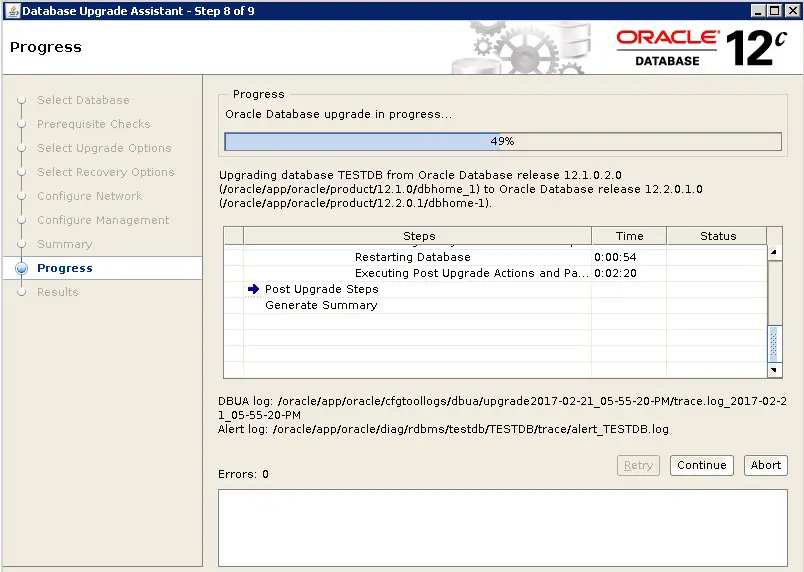Close the Database Upgrade Assistant window
This screenshot has width=804, height=572.
click(792, 11)
